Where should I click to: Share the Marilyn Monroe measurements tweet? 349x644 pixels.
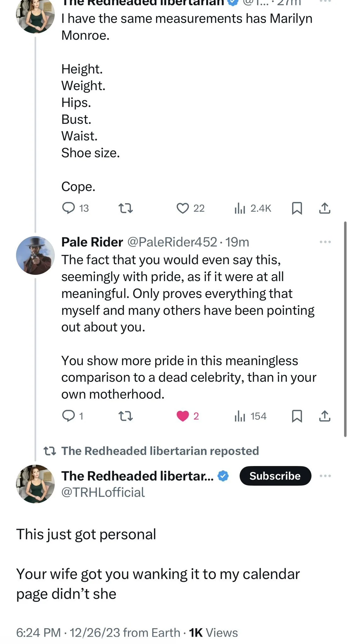coord(324,208)
